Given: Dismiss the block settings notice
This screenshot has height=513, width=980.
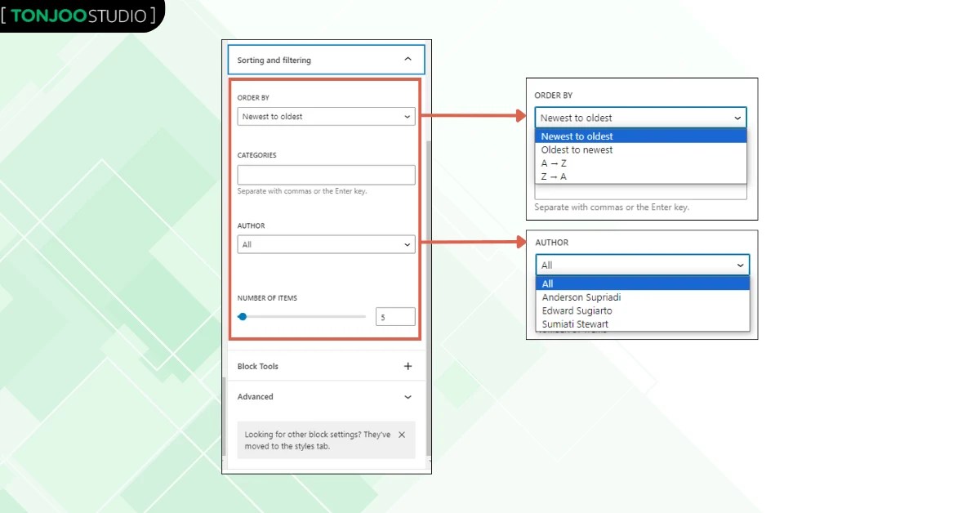Looking at the screenshot, I should click(x=401, y=435).
